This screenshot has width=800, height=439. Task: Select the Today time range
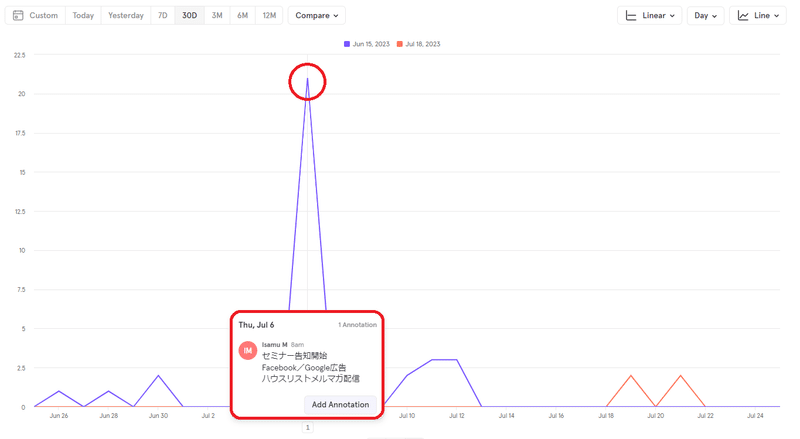83,15
